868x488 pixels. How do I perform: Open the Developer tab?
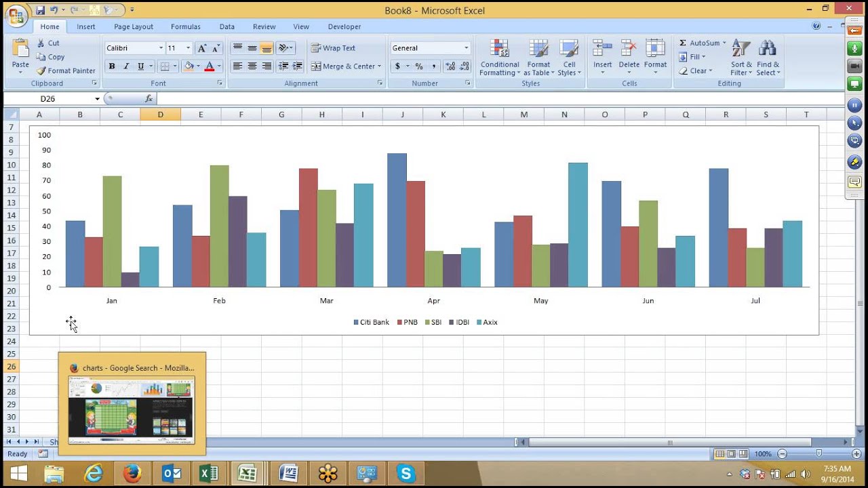344,26
